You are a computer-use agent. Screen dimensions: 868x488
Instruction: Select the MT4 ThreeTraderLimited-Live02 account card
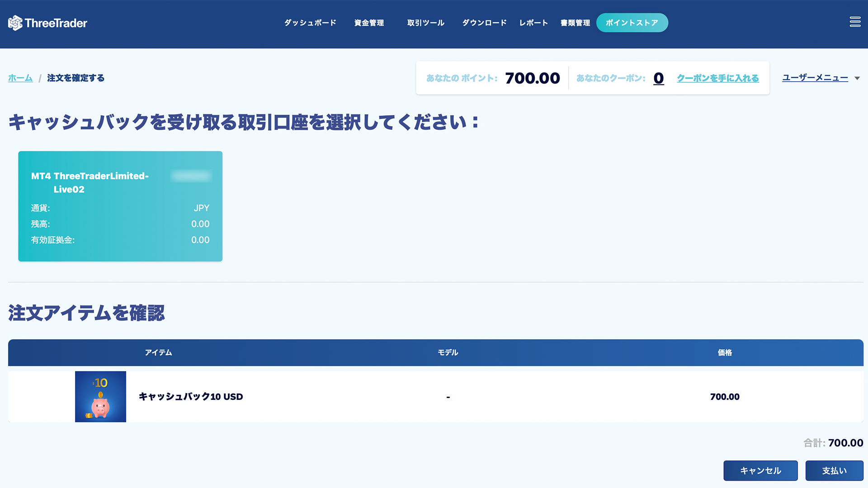120,206
